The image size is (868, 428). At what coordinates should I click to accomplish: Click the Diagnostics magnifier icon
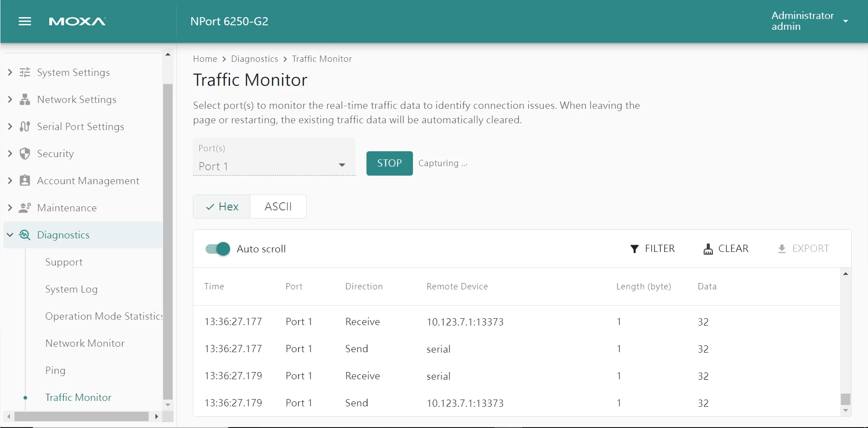25,235
